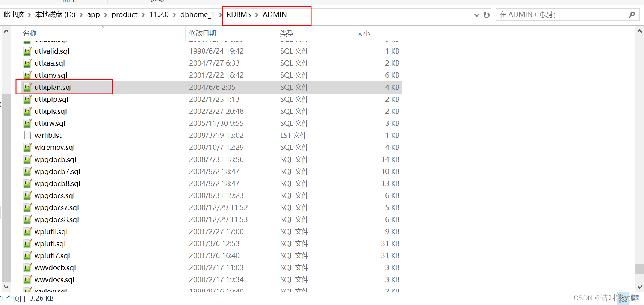Click the wpiutl.sql file icon
Screen dimensions: 644x305
[27, 243]
